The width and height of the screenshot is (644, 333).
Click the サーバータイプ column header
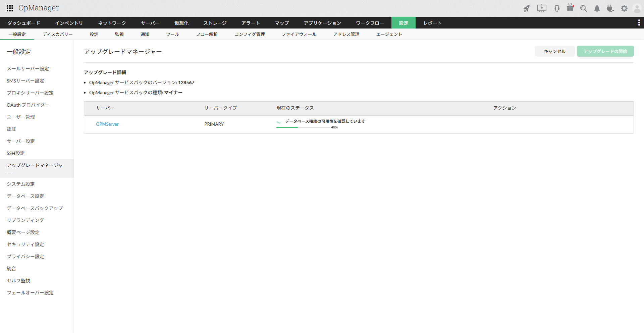[x=221, y=108]
